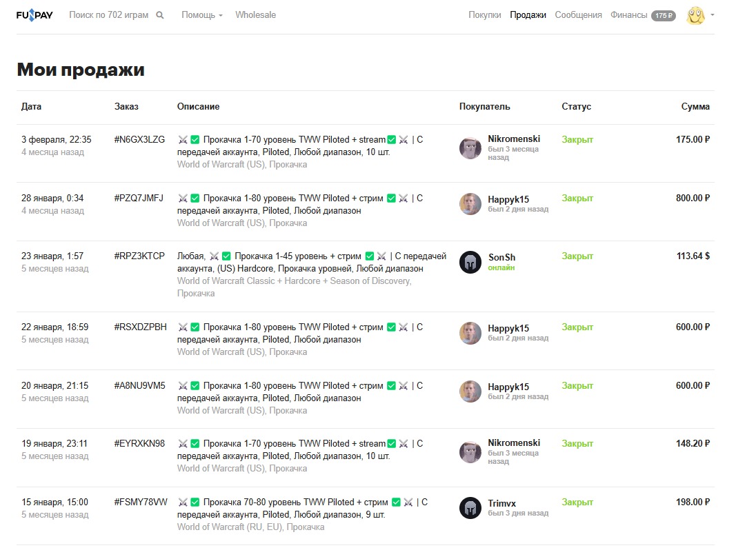The width and height of the screenshot is (756, 559).
Task: Click the date 23 января, 1:57
Action: click(52, 256)
